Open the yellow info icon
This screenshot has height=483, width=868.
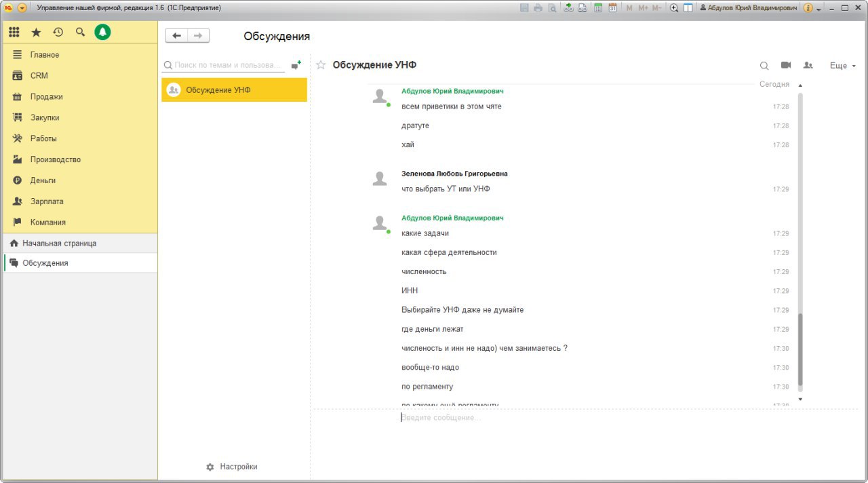click(x=808, y=8)
